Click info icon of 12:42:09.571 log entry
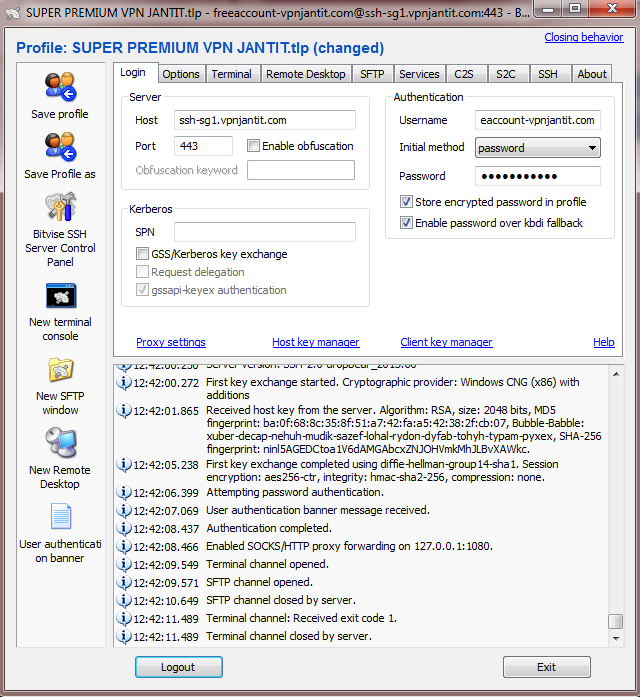The height and width of the screenshot is (697, 640). [124, 582]
